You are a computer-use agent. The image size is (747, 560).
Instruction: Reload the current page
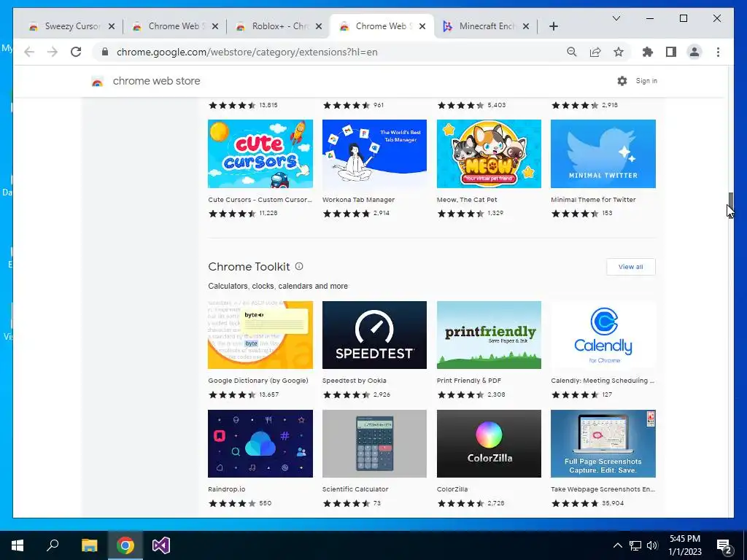[76, 52]
